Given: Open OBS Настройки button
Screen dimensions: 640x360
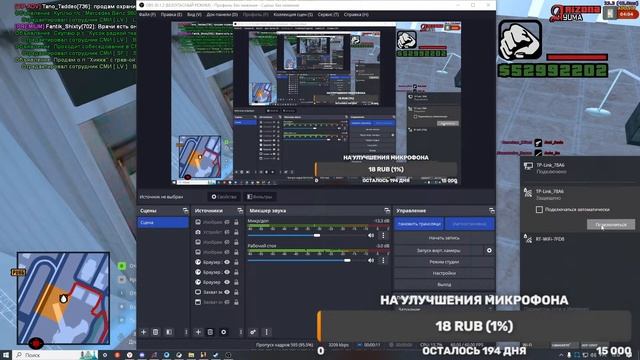Looking at the screenshot, I should coord(444,273).
